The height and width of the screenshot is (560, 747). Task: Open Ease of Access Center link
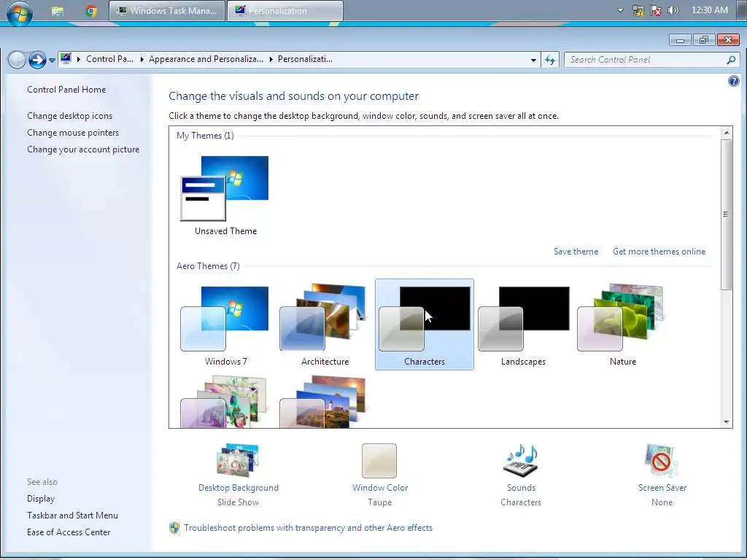click(x=69, y=532)
